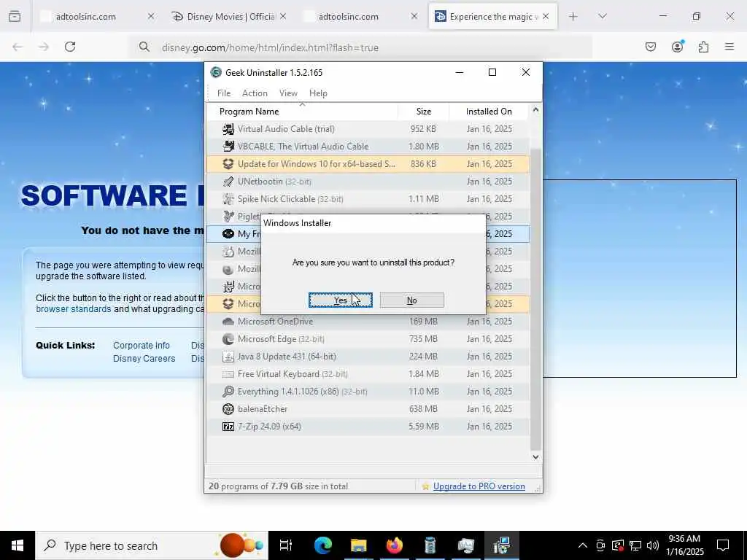Click the browser address bar URL
Viewport: 747px width, 560px height.
click(x=270, y=47)
